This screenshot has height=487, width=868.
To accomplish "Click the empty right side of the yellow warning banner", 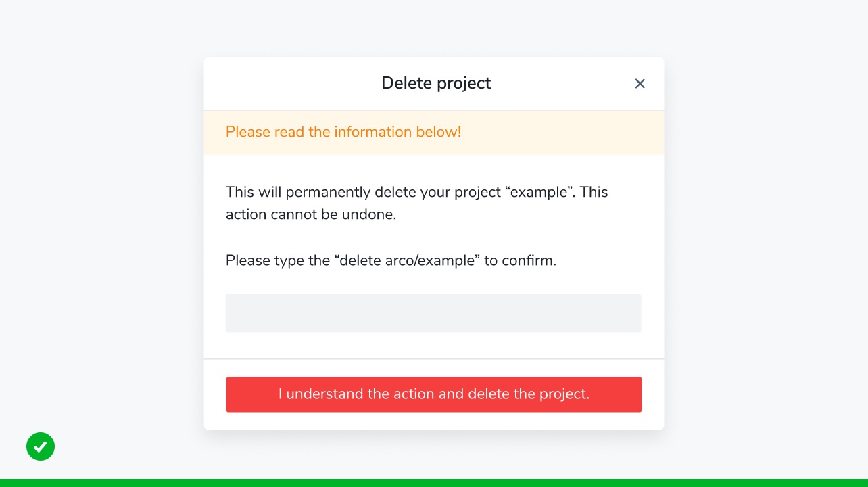I will pos(561,132).
